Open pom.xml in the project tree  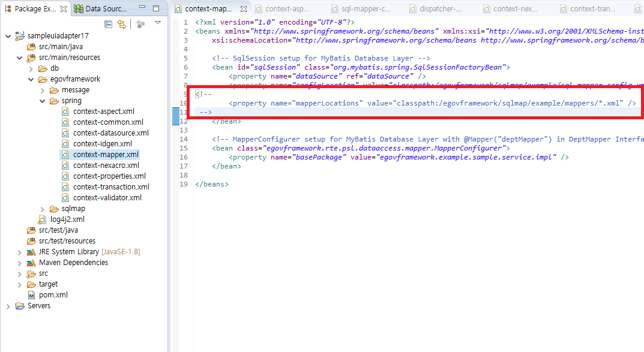coord(53,295)
